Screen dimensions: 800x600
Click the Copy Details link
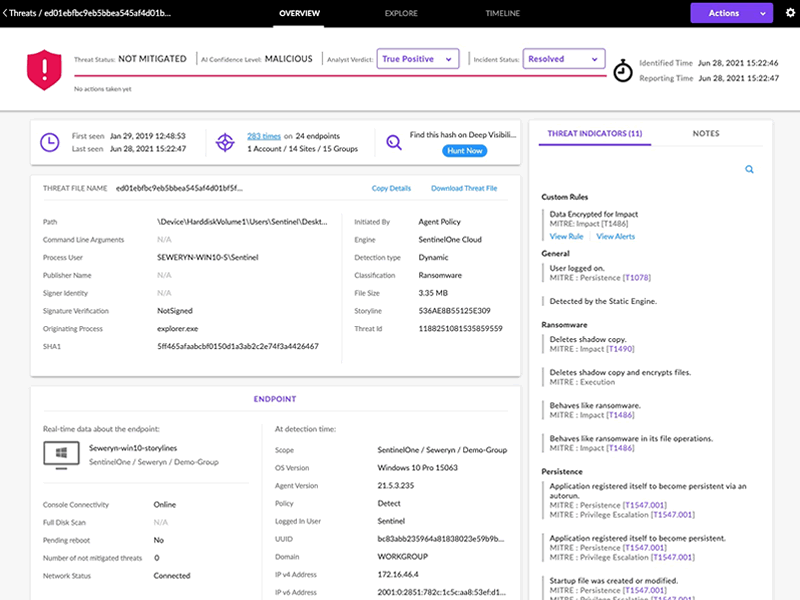pos(391,188)
